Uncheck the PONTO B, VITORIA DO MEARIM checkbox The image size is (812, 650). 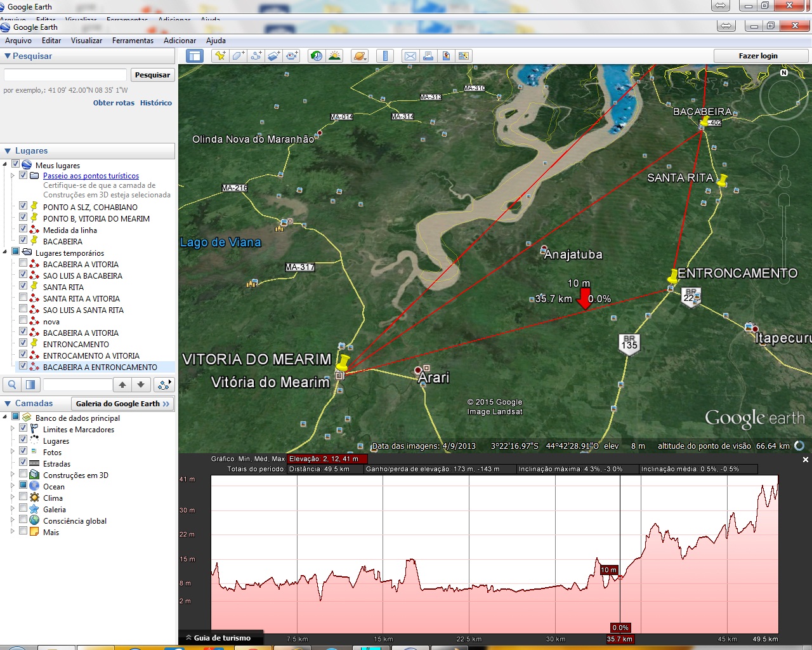tap(23, 217)
